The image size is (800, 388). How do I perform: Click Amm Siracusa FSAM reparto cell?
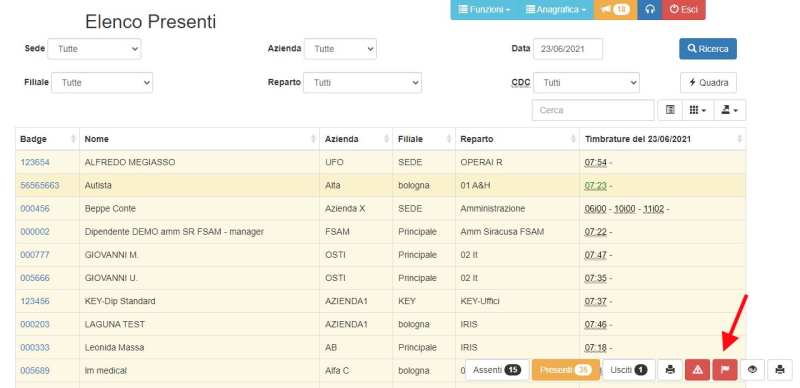click(502, 232)
